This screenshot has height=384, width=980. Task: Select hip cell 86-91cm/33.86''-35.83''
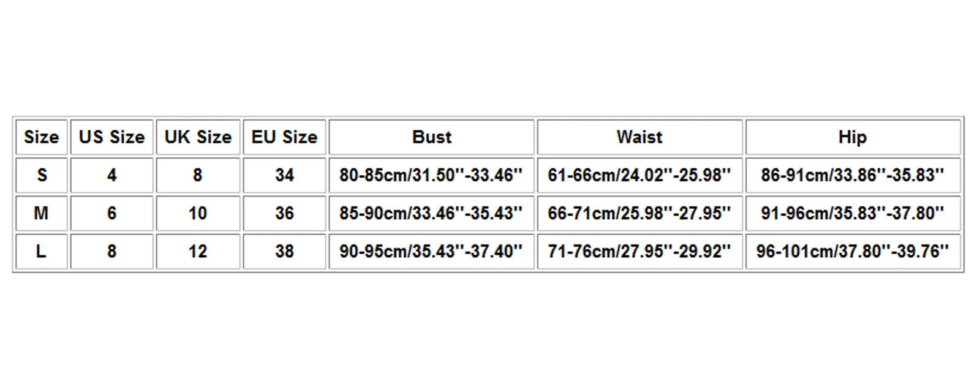point(852,175)
